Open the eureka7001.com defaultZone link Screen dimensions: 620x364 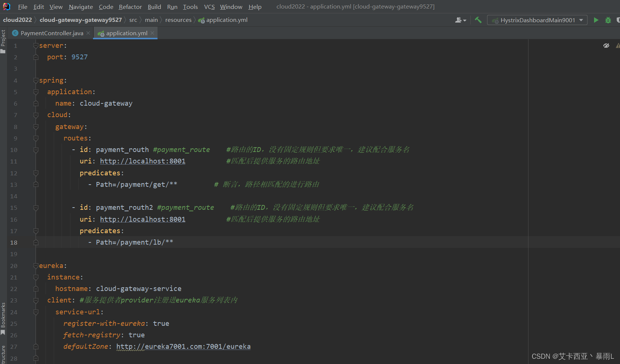(183, 347)
